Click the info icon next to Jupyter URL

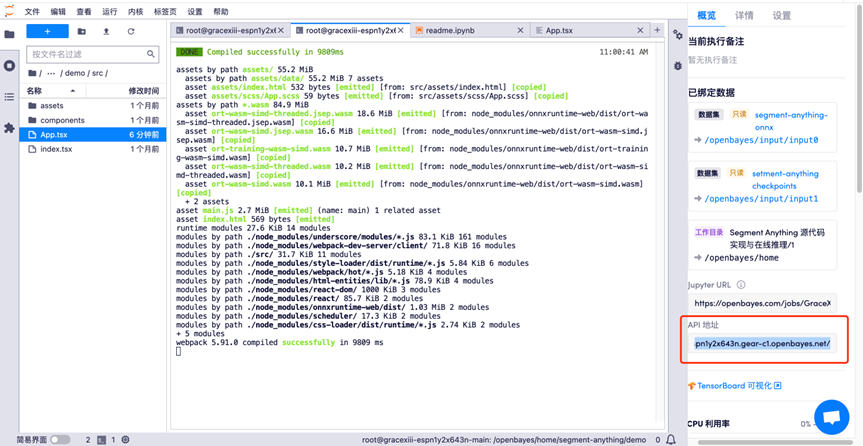point(741,285)
